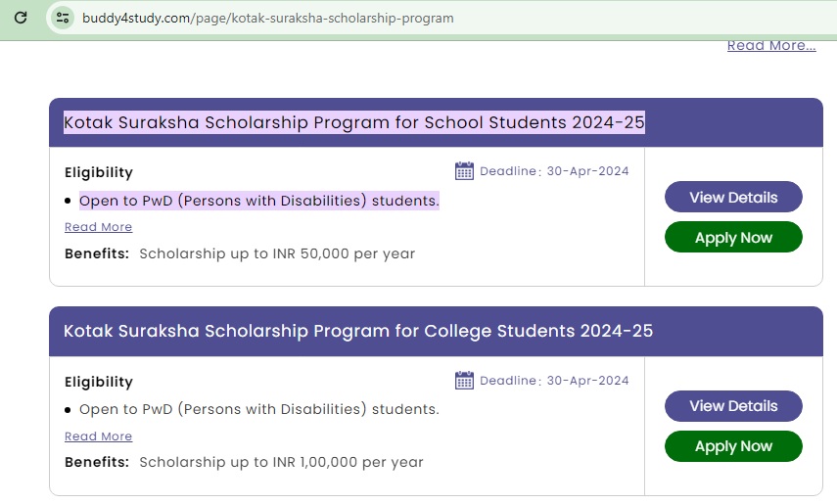The image size is (837, 504).
Task: Click highlighted PwD eligibility text in School card
Action: point(258,201)
